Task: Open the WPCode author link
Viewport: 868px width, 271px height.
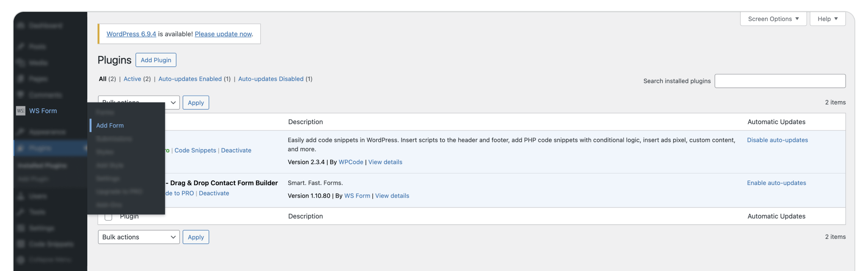Action: (351, 162)
